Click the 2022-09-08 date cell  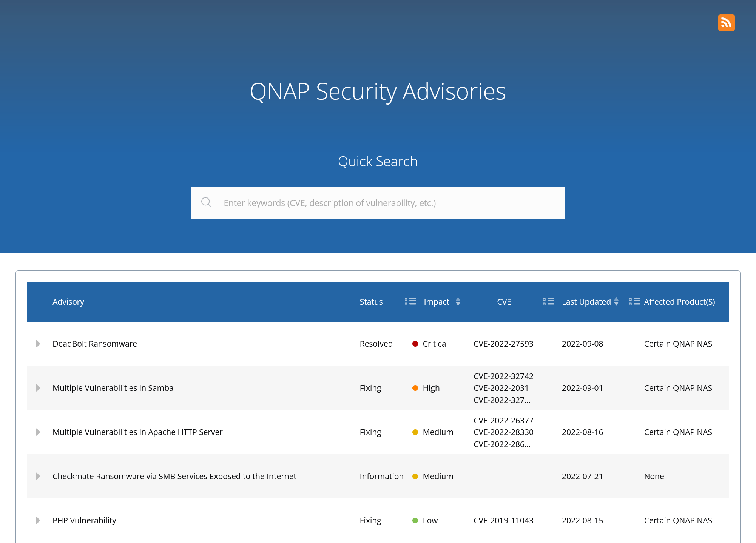tap(582, 344)
